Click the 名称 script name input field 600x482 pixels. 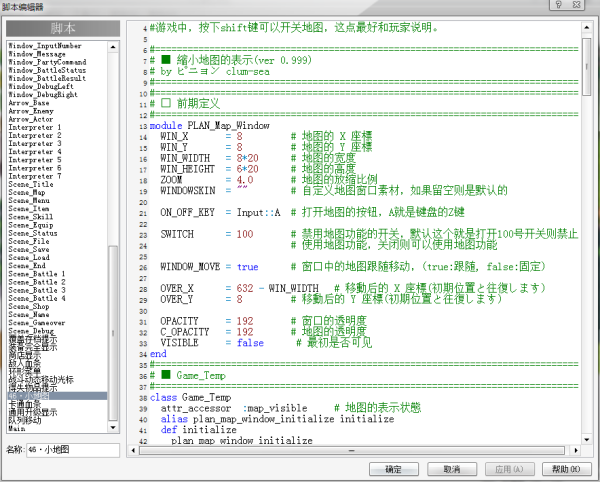tap(72, 450)
